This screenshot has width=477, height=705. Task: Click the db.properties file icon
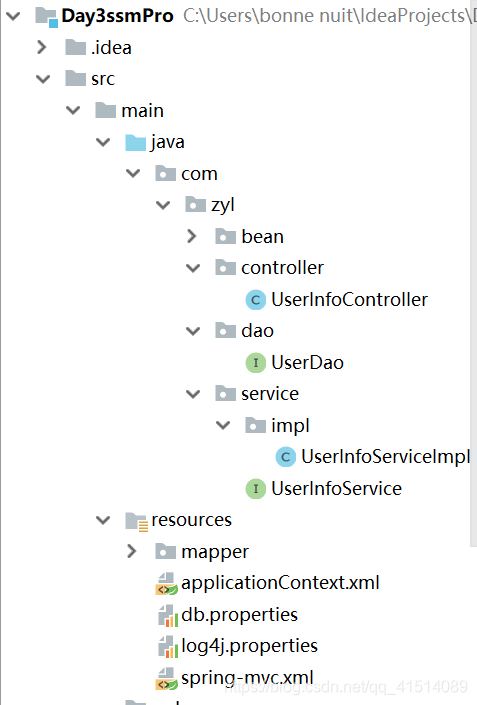tap(166, 616)
